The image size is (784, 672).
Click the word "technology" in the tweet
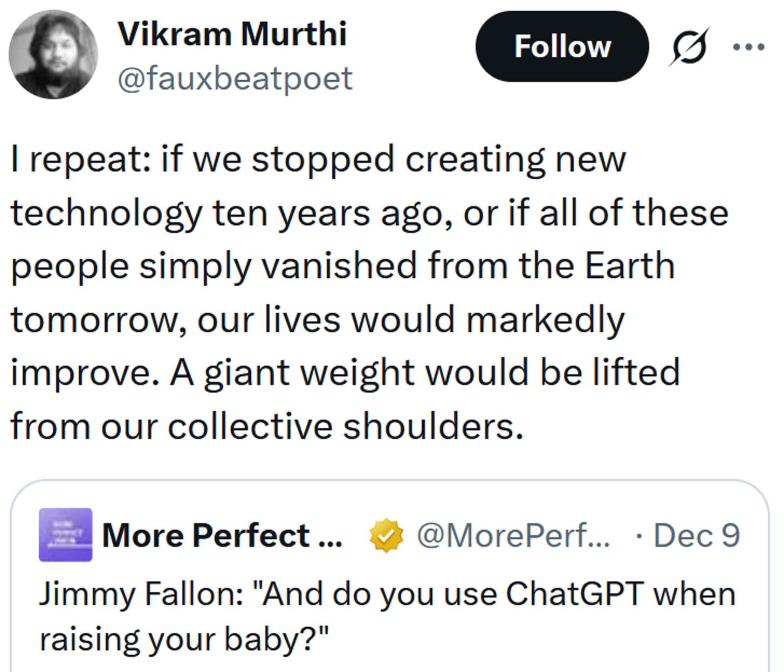[x=106, y=212]
